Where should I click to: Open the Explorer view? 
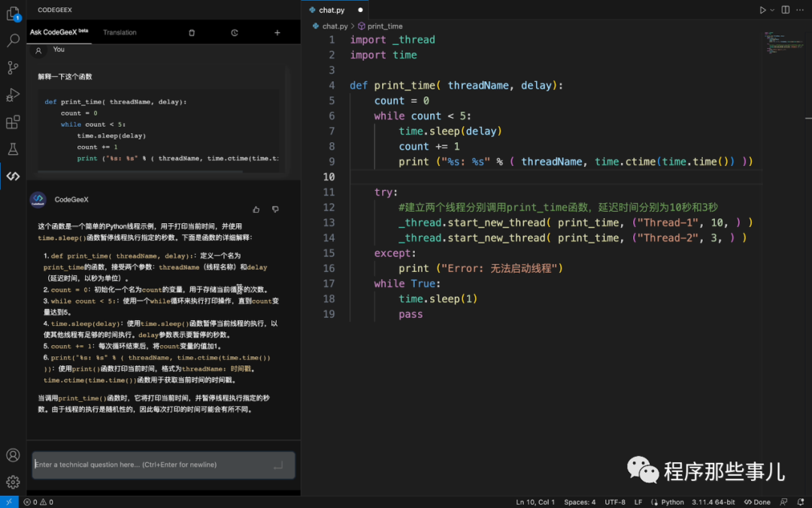(x=13, y=15)
